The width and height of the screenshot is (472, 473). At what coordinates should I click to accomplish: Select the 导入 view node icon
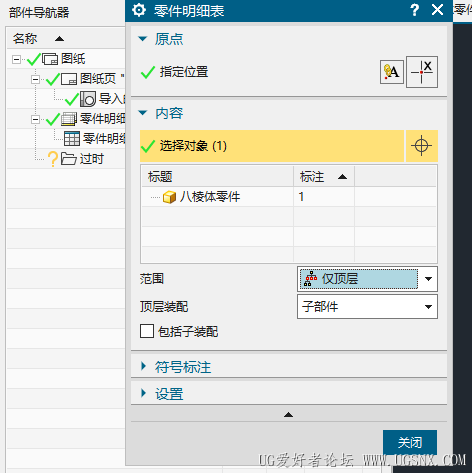click(88, 99)
